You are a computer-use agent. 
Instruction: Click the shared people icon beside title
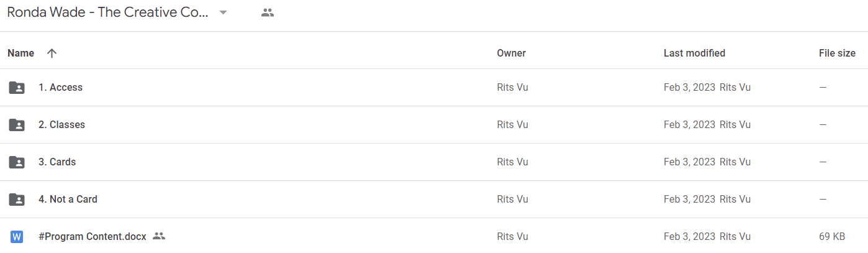tap(268, 12)
